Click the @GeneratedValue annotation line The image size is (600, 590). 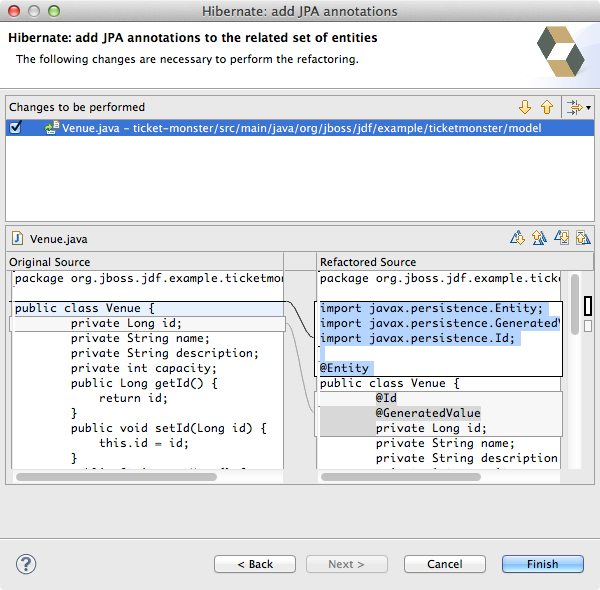[x=428, y=413]
